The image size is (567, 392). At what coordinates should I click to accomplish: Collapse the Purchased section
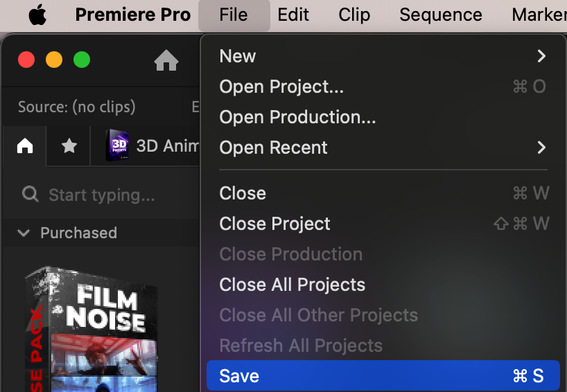tap(24, 233)
